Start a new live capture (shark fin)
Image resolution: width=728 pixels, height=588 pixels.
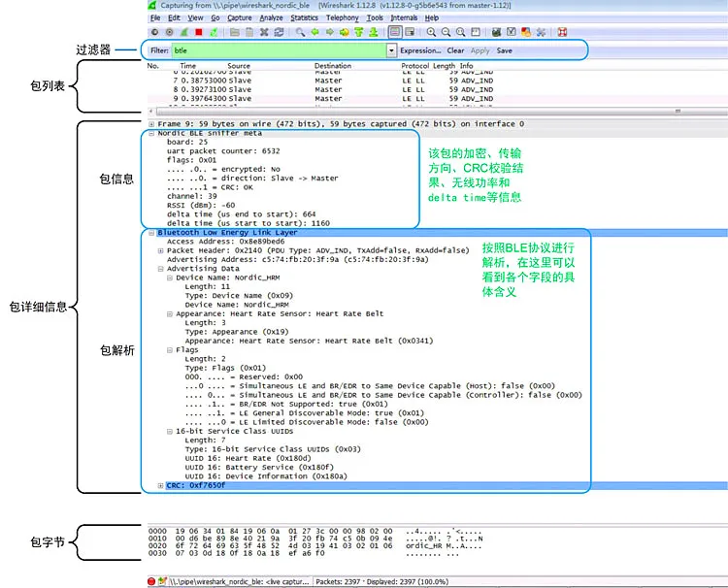(x=184, y=32)
